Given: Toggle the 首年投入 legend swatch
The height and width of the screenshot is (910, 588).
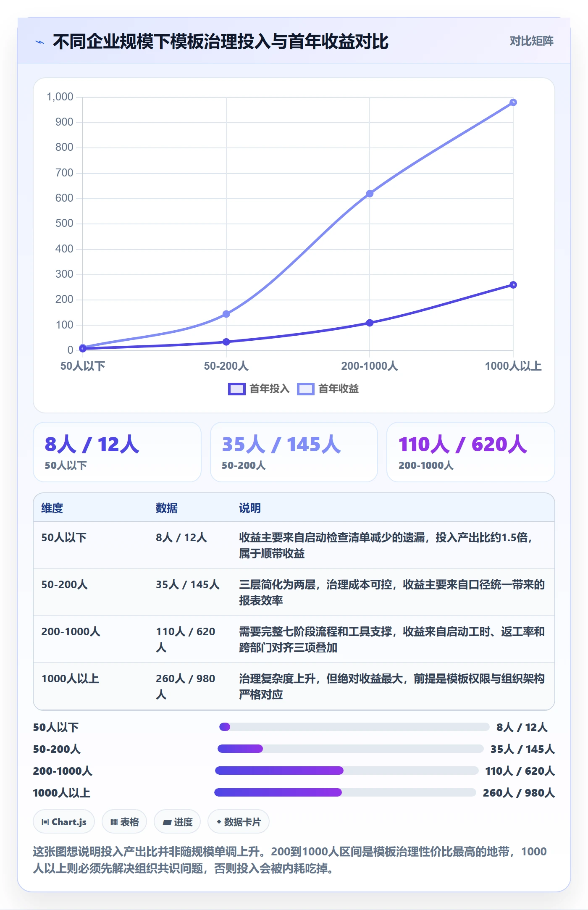Looking at the screenshot, I should tap(236, 389).
